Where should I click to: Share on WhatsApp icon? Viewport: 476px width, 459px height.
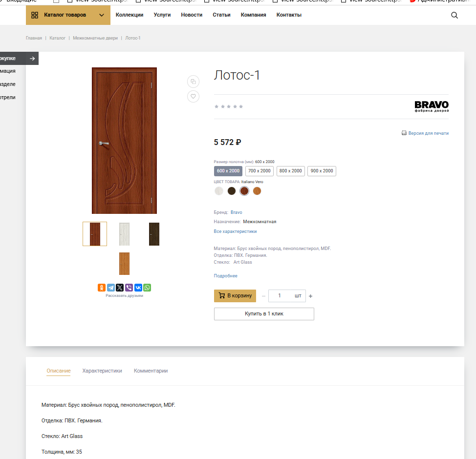point(147,288)
